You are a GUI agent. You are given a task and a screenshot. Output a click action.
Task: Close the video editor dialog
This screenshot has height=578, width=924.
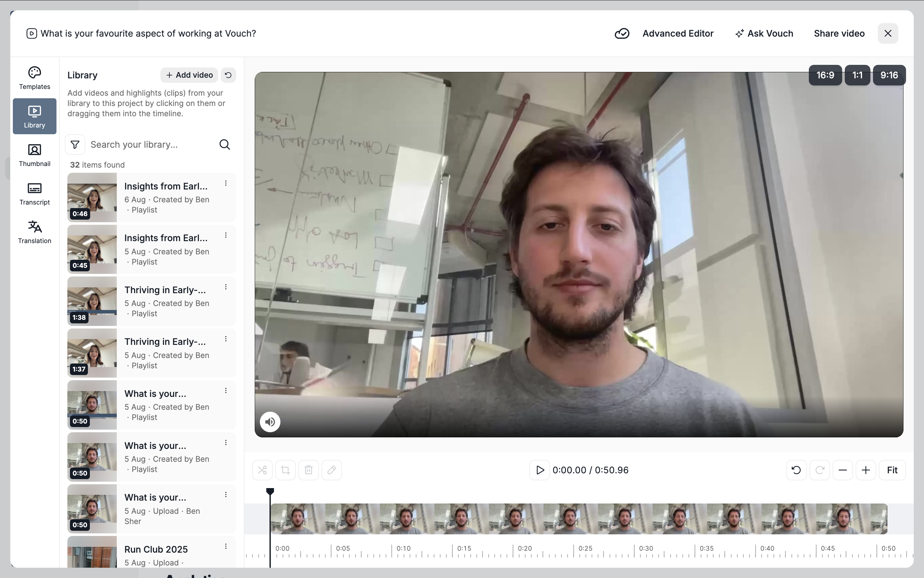pyautogui.click(x=888, y=34)
